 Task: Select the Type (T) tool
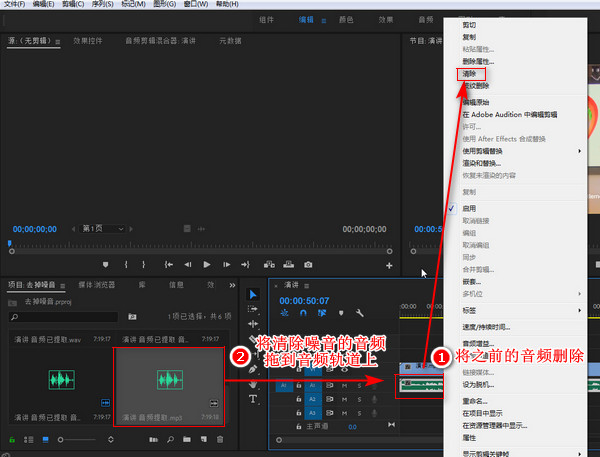(x=253, y=400)
